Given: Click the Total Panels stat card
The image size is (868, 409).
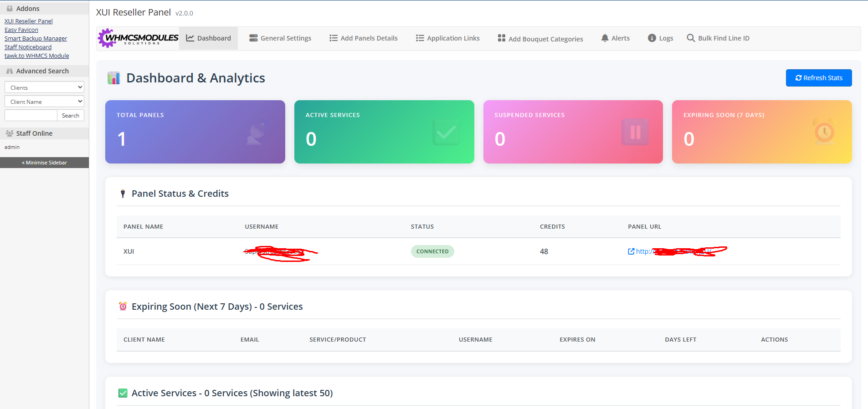Looking at the screenshot, I should click(x=195, y=132).
